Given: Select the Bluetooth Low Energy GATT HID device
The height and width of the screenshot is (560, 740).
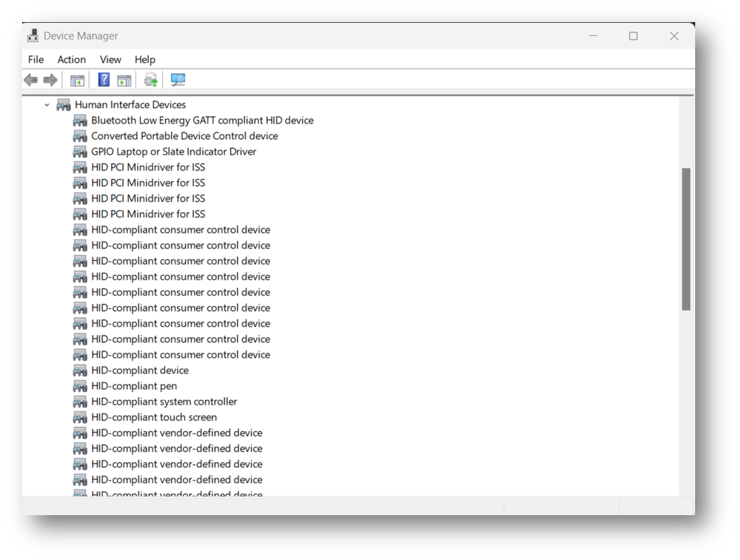Looking at the screenshot, I should point(202,120).
